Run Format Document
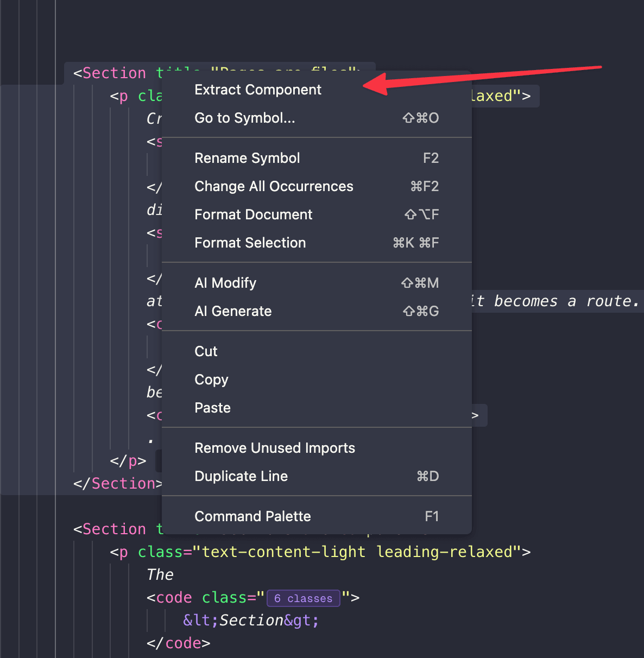Viewport: 644px width, 658px height. click(253, 214)
